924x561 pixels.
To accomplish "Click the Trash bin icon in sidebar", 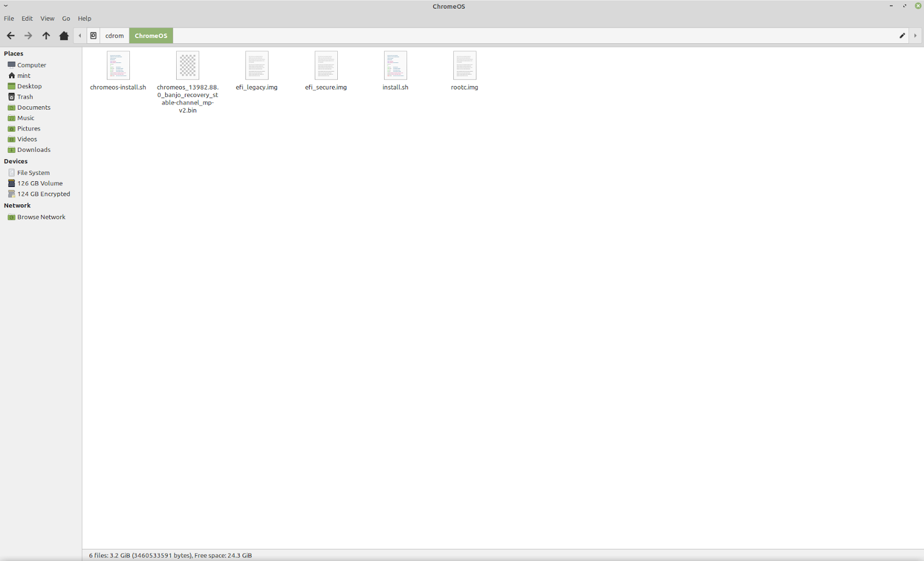I will [12, 97].
